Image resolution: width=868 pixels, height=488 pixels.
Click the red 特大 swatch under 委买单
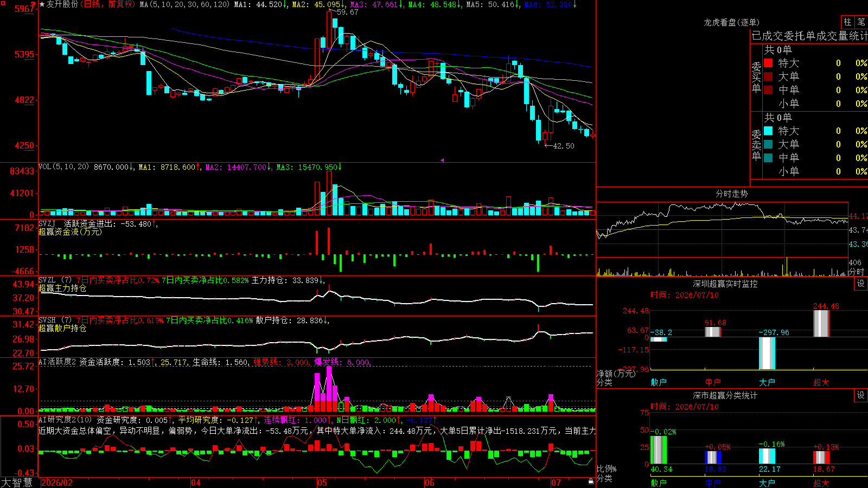click(x=768, y=63)
